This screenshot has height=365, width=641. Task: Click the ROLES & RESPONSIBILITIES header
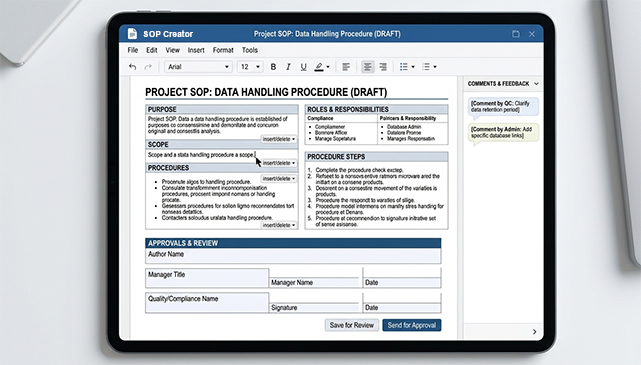coord(376,109)
